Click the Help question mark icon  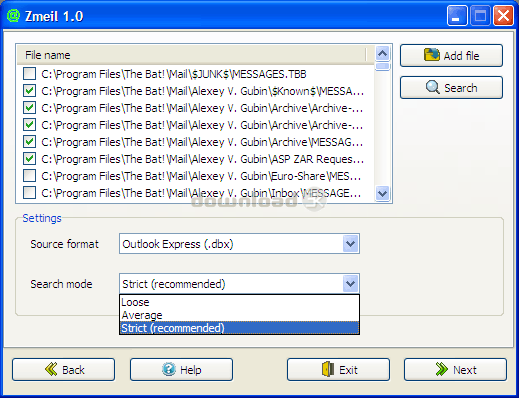point(169,369)
